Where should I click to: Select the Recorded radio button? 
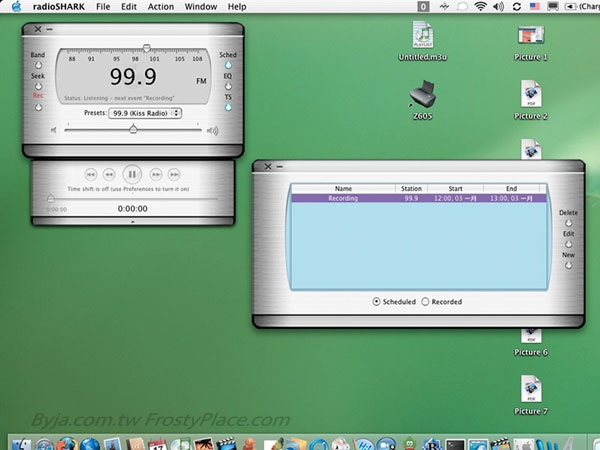tap(425, 302)
